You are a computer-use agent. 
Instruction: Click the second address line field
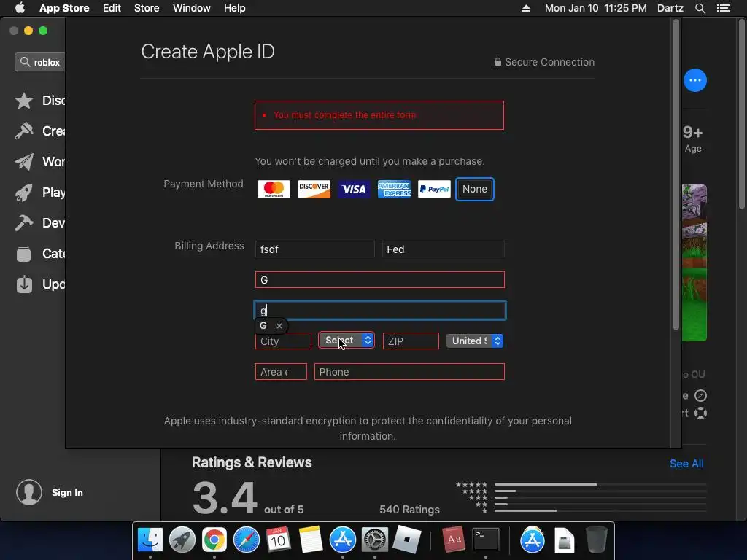pos(379,311)
